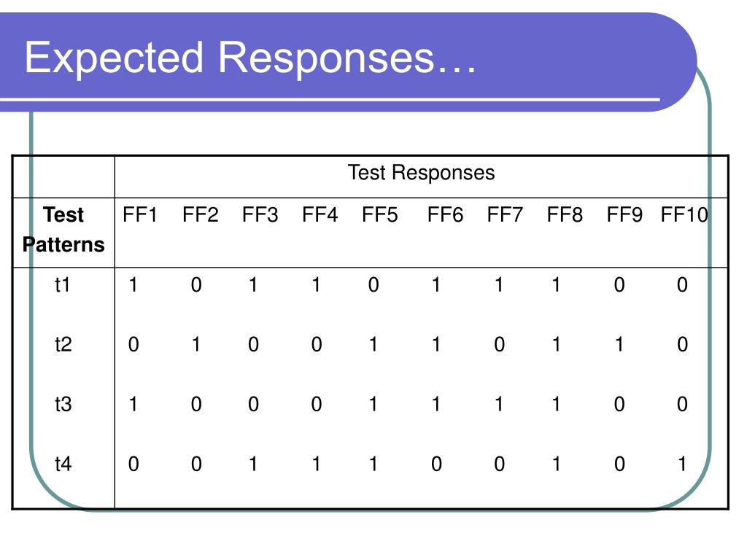Image resolution: width=747 pixels, height=560 pixels.
Task: Select the Test Responses table header
Action: (x=421, y=172)
